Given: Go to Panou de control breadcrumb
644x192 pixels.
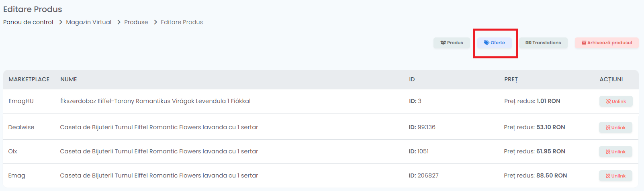Looking at the screenshot, I should tap(28, 22).
